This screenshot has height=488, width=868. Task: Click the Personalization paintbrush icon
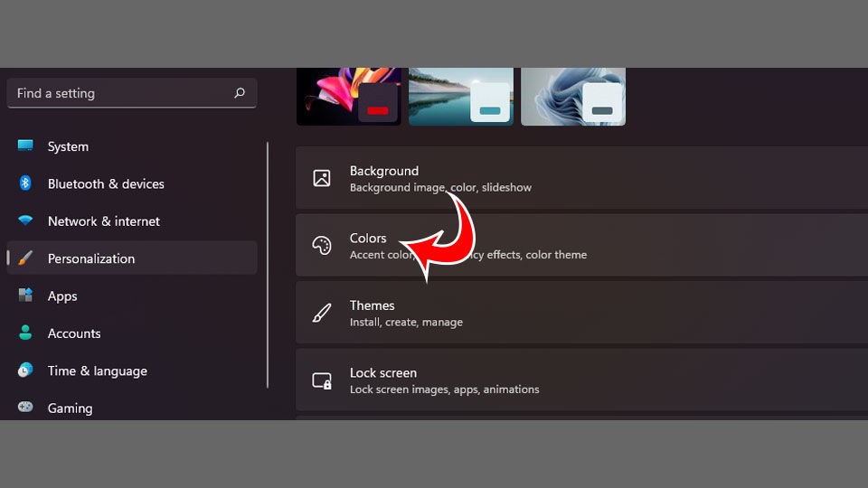pos(25,258)
